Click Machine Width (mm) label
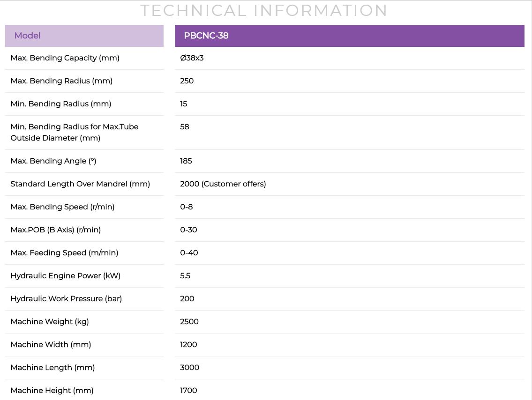Screen dimensions: 532x400 51,345
